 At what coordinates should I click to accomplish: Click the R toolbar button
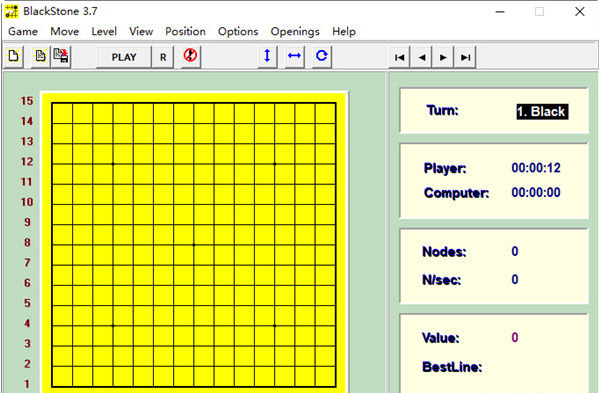coord(163,57)
